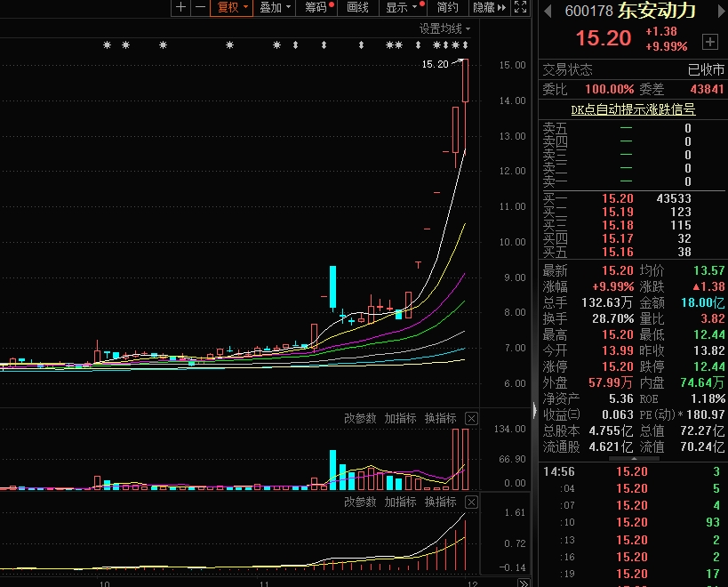Click the plus zoom-in chart icon
The image size is (728, 587).
click(x=181, y=7)
